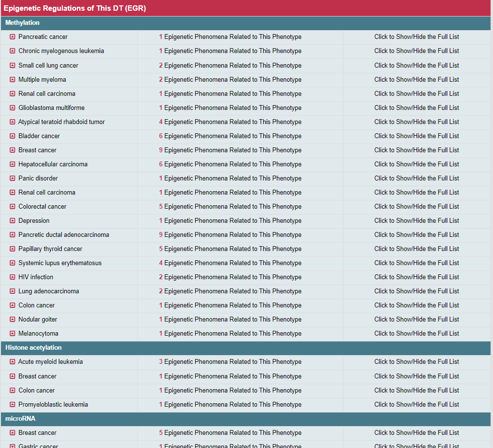493x448 pixels.
Task: Click the Colorectal cancer phenotype name
Action: [x=42, y=206]
